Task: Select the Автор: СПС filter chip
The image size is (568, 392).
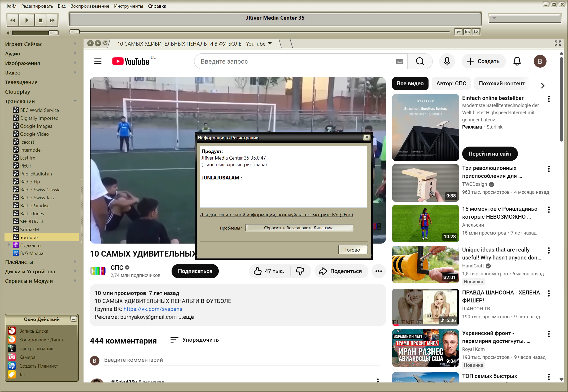Action: [451, 83]
